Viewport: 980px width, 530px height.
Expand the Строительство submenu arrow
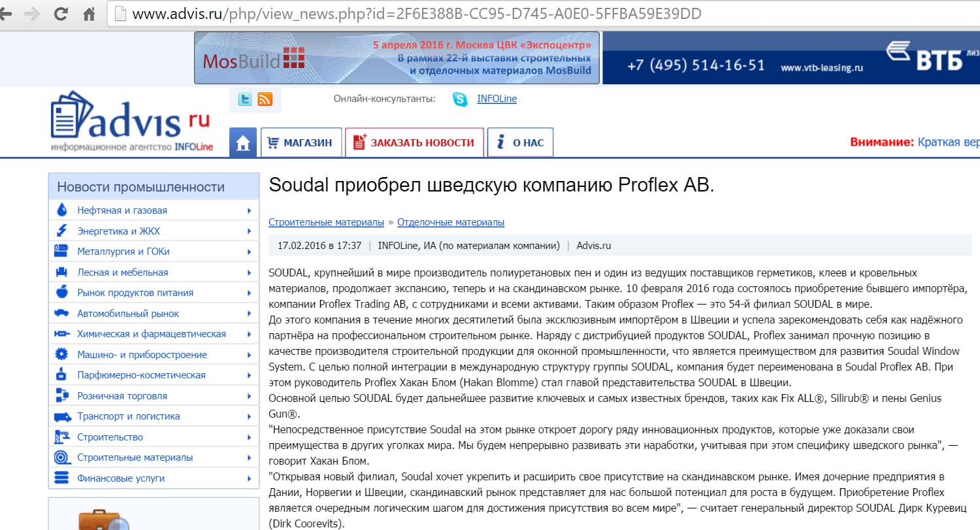(x=250, y=437)
